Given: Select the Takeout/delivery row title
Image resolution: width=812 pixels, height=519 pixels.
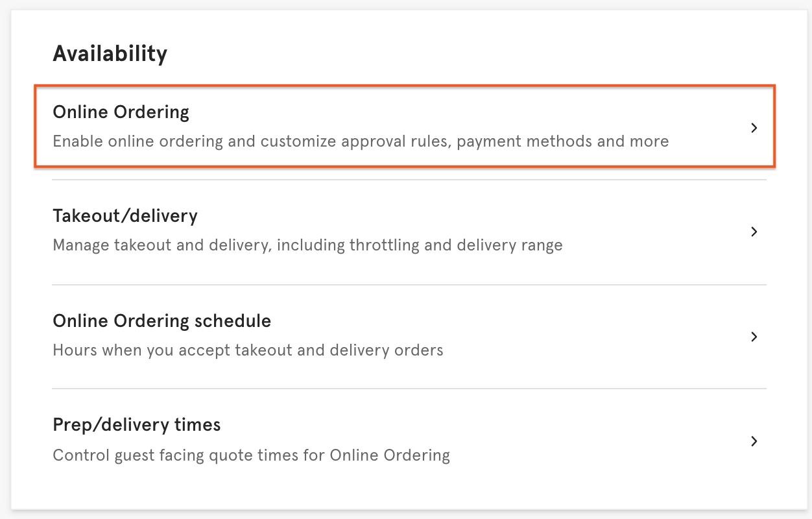Looking at the screenshot, I should pyautogui.click(x=125, y=216).
